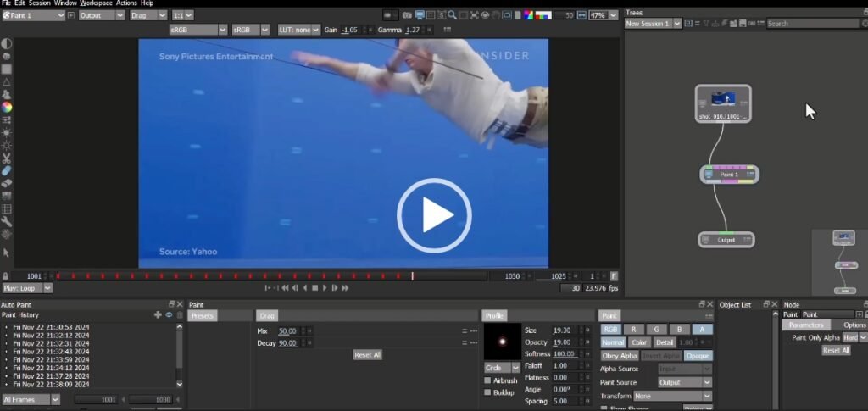Click Reset All under Mix and Decay
The image size is (868, 411).
368,354
